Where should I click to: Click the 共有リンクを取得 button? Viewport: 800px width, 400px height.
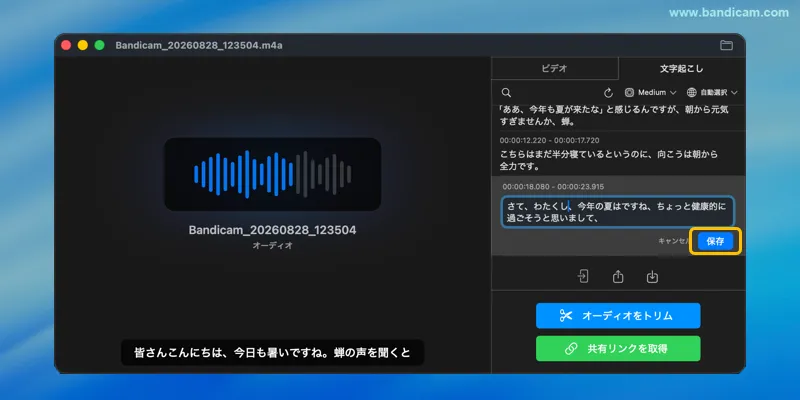tap(618, 349)
